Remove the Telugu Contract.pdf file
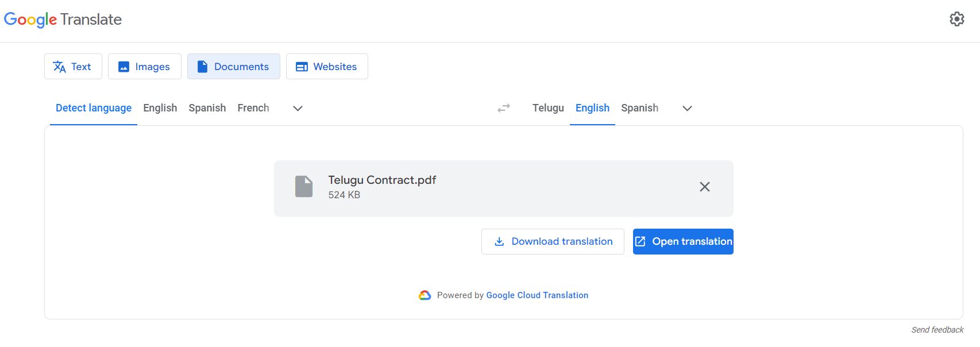 tap(704, 187)
